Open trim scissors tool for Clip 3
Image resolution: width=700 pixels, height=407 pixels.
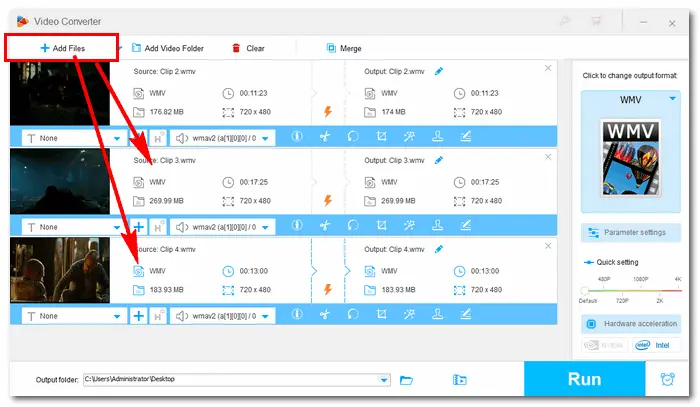click(325, 225)
